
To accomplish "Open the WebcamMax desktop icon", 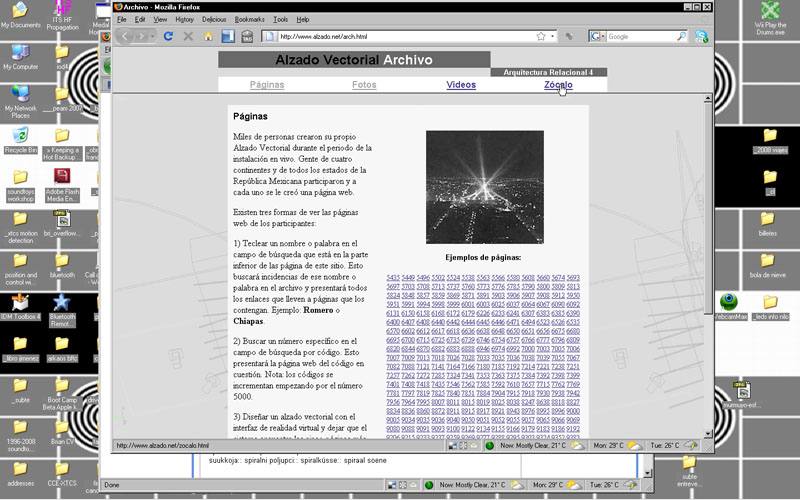I will pyautogui.click(x=730, y=307).
